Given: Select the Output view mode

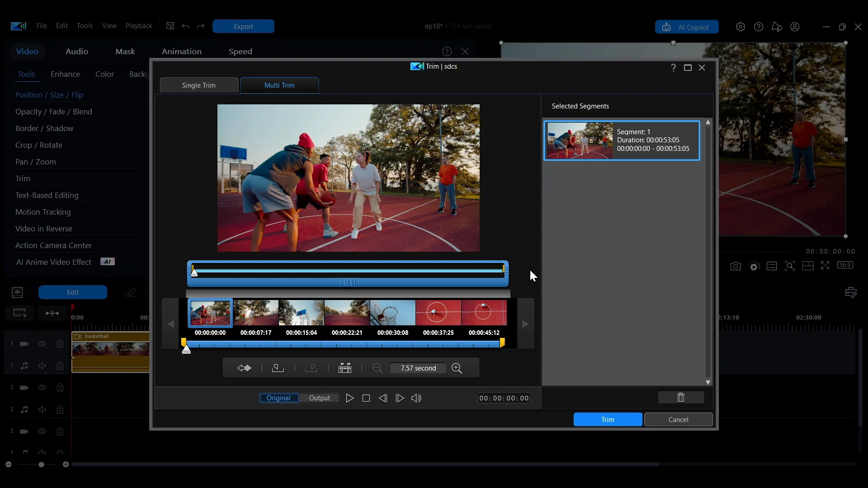Looking at the screenshot, I should point(320,398).
